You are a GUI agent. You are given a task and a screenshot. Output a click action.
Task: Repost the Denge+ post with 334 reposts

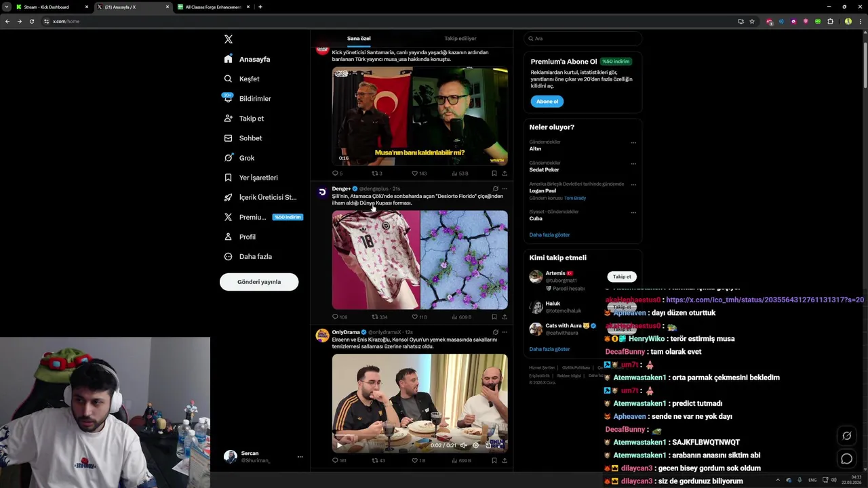pyautogui.click(x=380, y=317)
